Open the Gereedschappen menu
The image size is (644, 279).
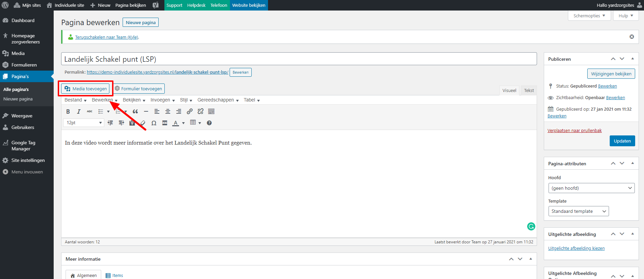pyautogui.click(x=218, y=100)
